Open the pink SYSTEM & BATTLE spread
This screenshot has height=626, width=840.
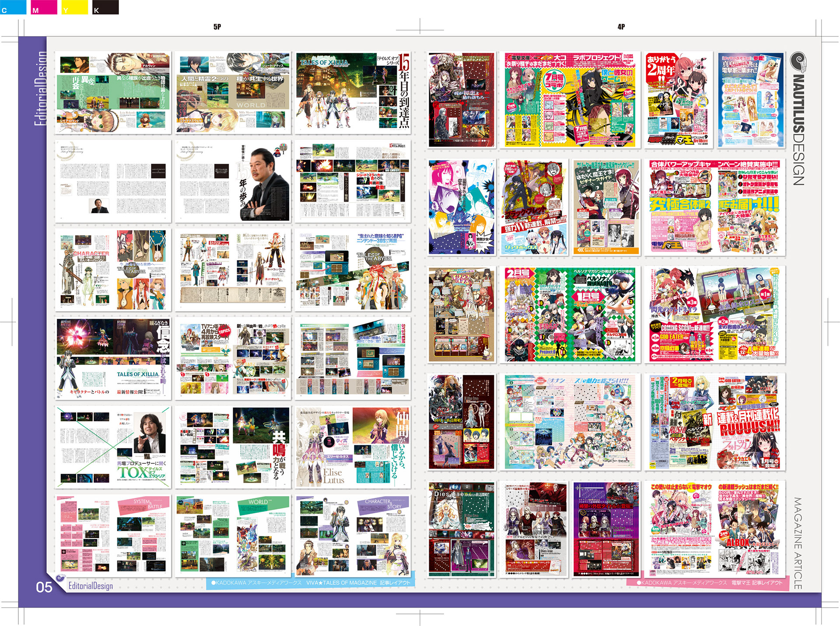point(113,536)
